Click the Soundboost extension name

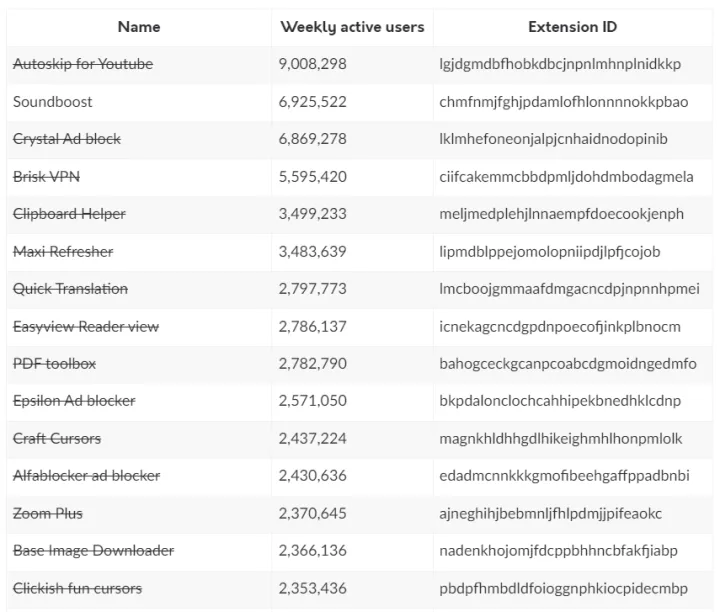click(x=53, y=102)
